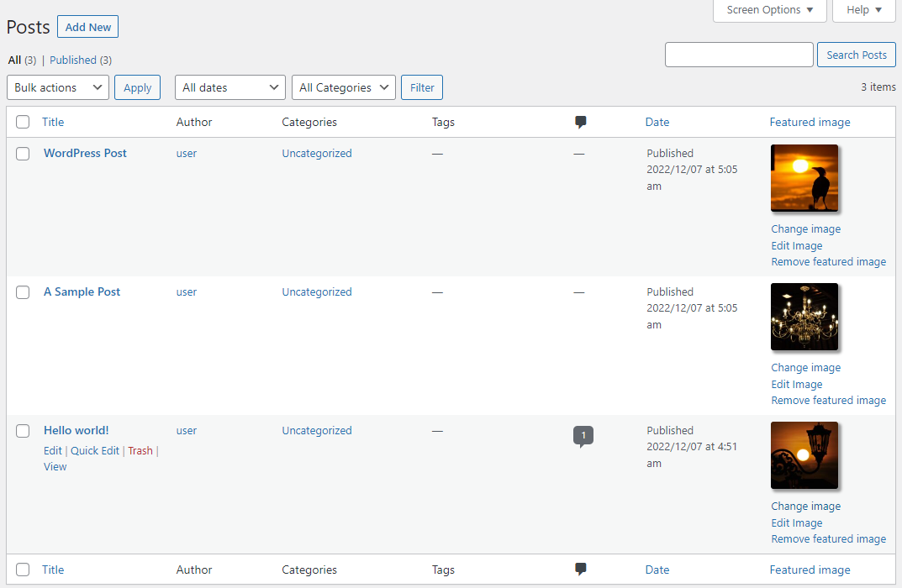Expand the Help panel
This screenshot has width=902, height=588.
[862, 10]
